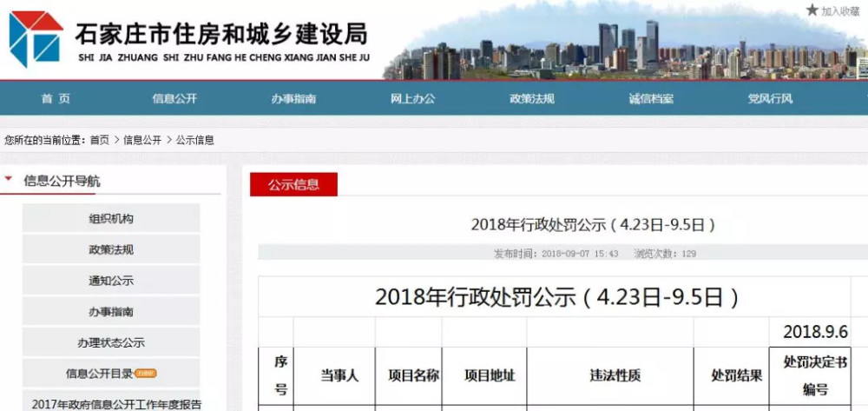Click the 项目名称 column header
This screenshot has height=411, width=868.
click(409, 375)
